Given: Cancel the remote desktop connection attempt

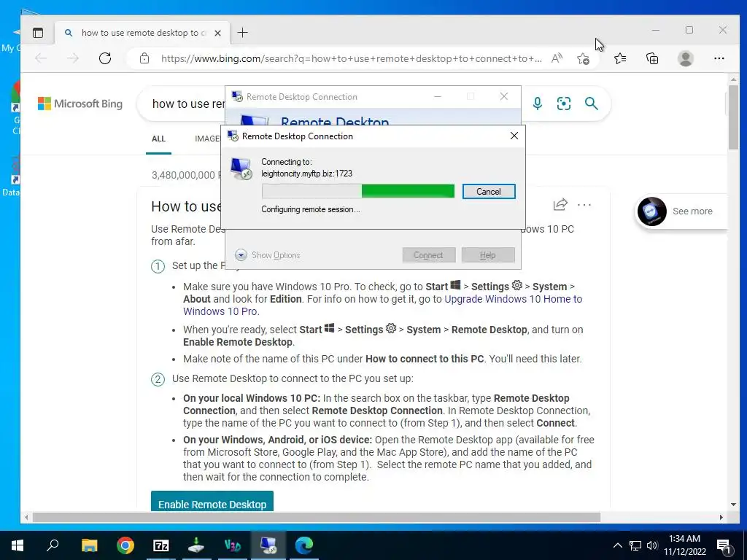Looking at the screenshot, I should [x=488, y=192].
